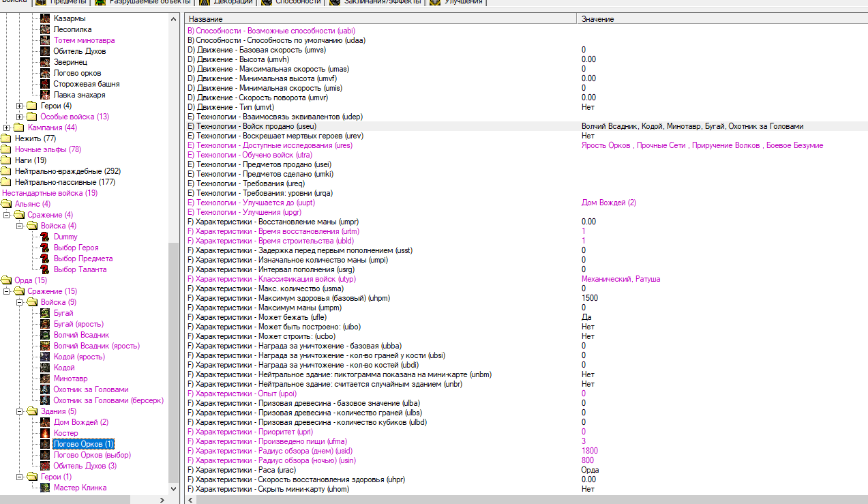Click the Выбор Героя question-mark icon

click(45, 248)
